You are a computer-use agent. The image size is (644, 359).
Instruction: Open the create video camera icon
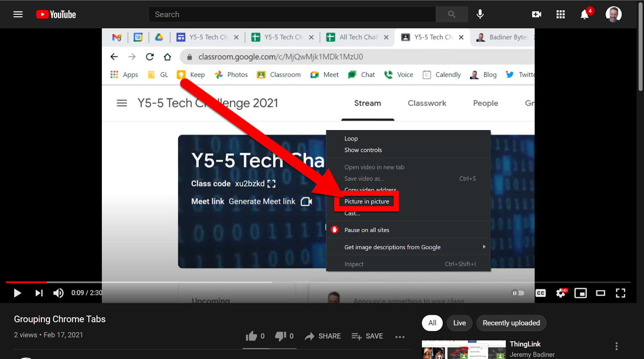pyautogui.click(x=537, y=15)
